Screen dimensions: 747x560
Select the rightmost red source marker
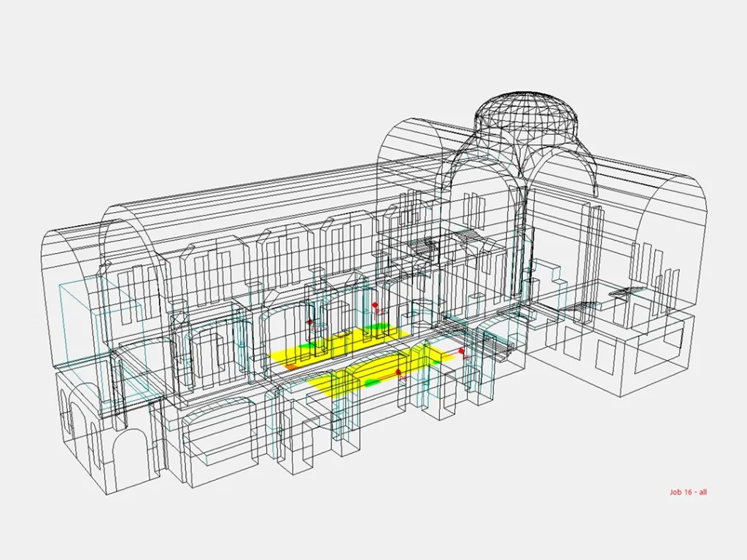461,351
